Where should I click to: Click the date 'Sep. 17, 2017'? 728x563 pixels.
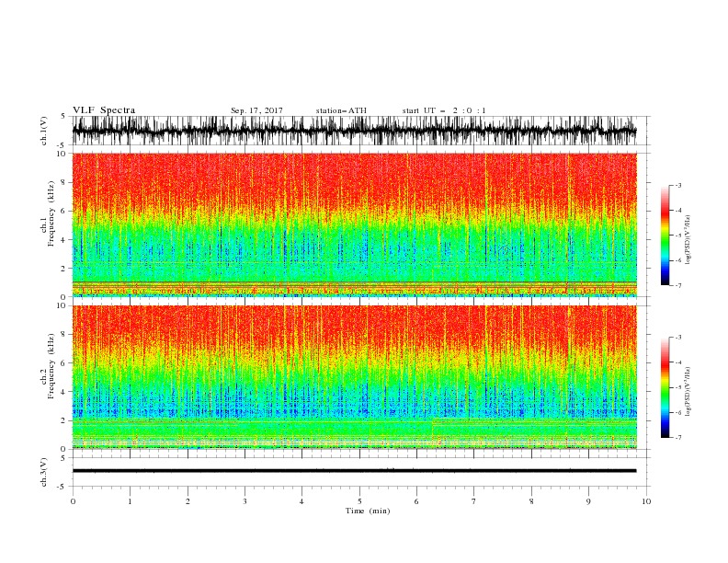click(x=256, y=110)
